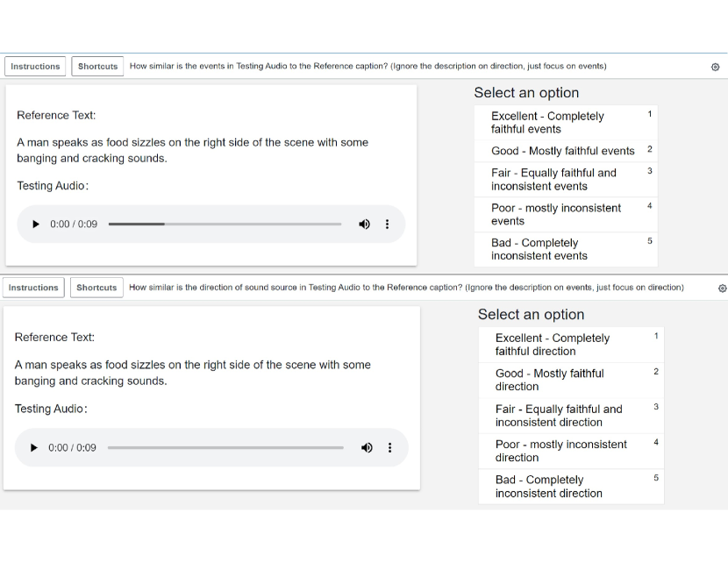
Task: Show Shortcuts for the events question
Action: click(x=97, y=67)
